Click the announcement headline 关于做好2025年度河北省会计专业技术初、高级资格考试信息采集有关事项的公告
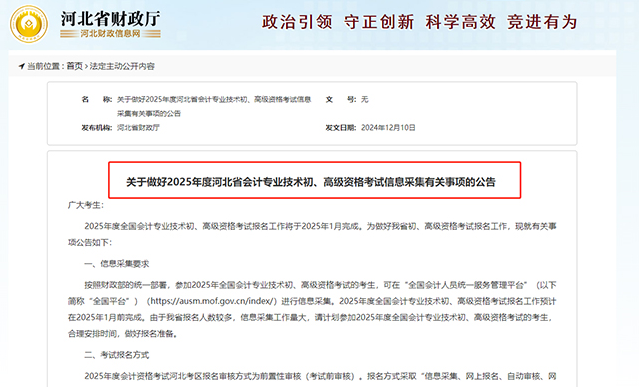The width and height of the screenshot is (640, 388). pyautogui.click(x=311, y=182)
